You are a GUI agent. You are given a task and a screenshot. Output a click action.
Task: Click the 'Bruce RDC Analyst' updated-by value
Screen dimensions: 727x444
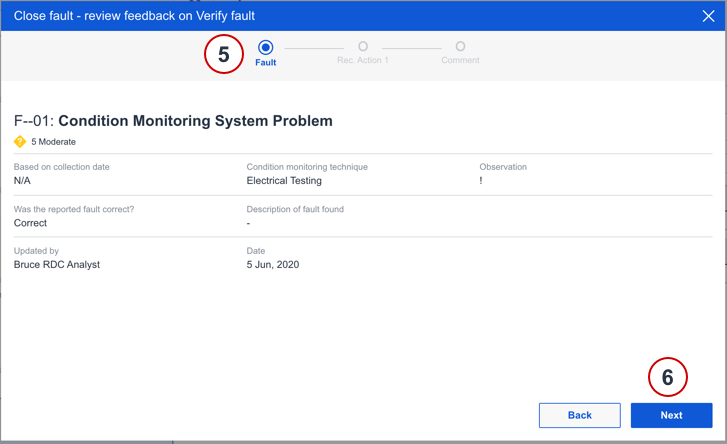click(x=57, y=265)
